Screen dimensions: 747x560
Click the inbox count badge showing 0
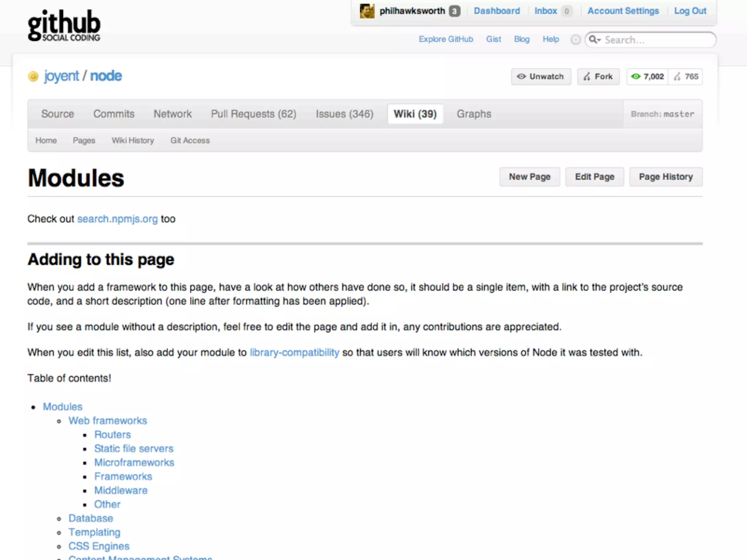tap(566, 11)
